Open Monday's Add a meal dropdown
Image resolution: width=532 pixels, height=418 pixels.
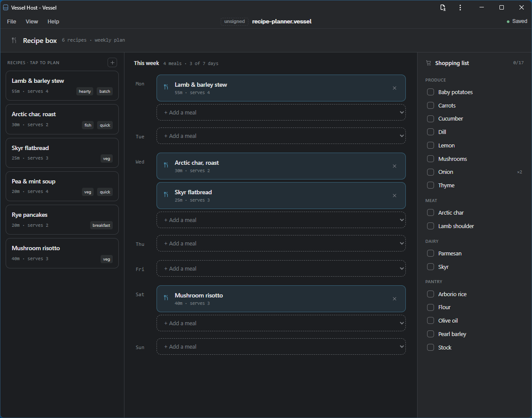(x=281, y=112)
